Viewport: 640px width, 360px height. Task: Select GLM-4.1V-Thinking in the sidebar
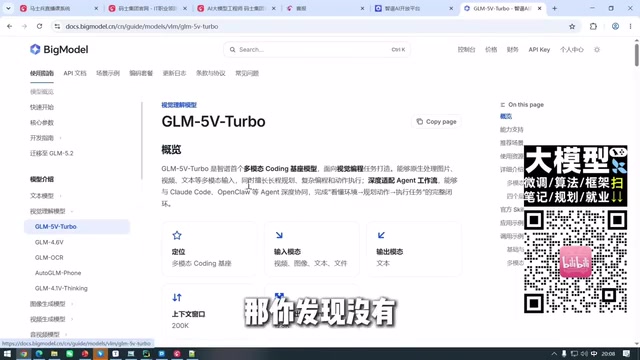coord(61,288)
